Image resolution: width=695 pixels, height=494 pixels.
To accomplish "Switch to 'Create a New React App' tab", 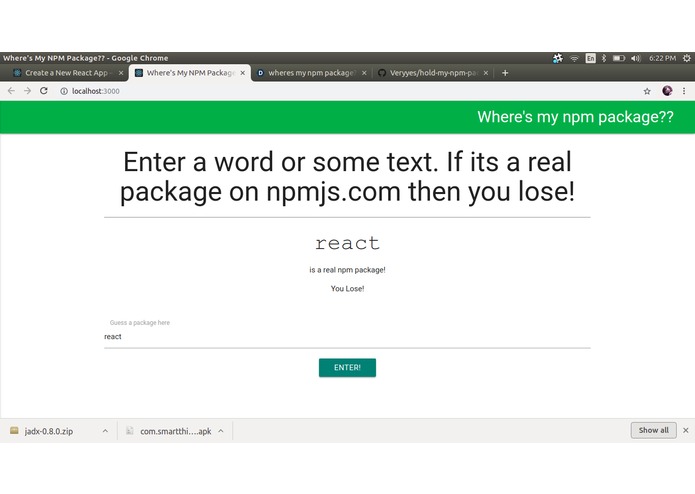I will (x=64, y=73).
